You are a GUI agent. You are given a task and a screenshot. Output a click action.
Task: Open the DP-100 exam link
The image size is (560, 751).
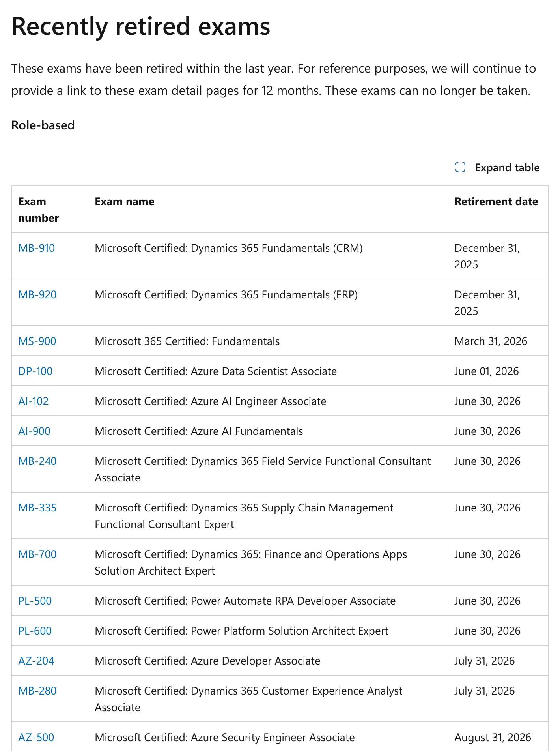click(35, 371)
